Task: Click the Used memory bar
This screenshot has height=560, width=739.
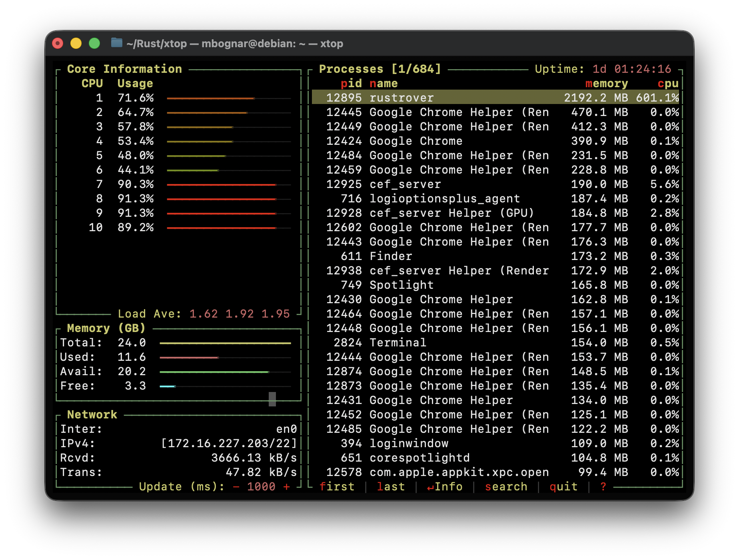Action: [225, 357]
